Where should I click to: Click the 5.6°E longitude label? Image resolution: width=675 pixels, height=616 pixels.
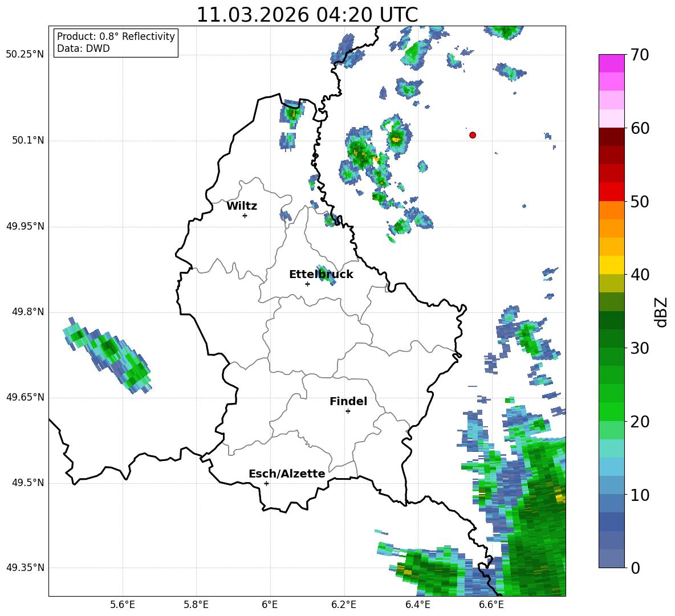(x=123, y=605)
